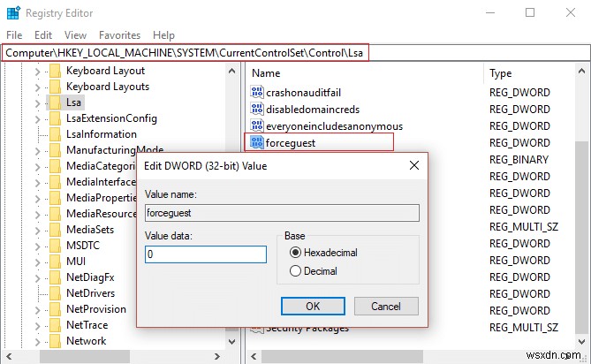
Task: Click the MediaProperties folder icon
Action: tap(55, 198)
